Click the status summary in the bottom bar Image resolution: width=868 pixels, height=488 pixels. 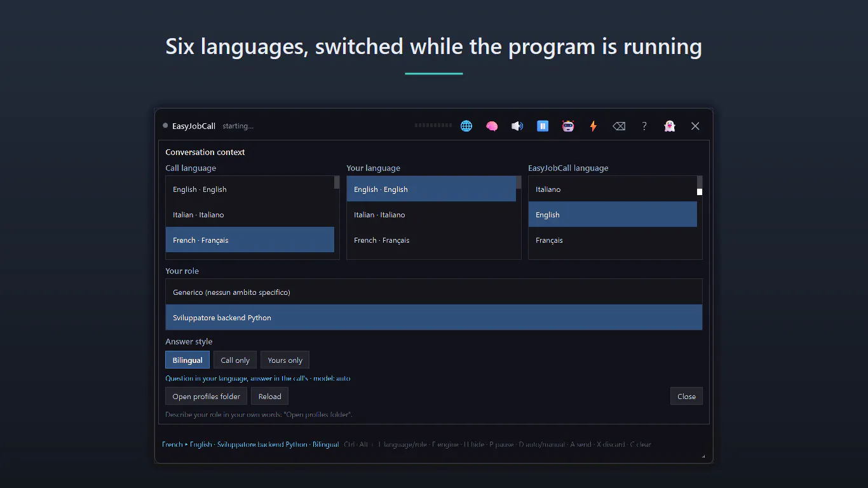pyautogui.click(x=250, y=445)
